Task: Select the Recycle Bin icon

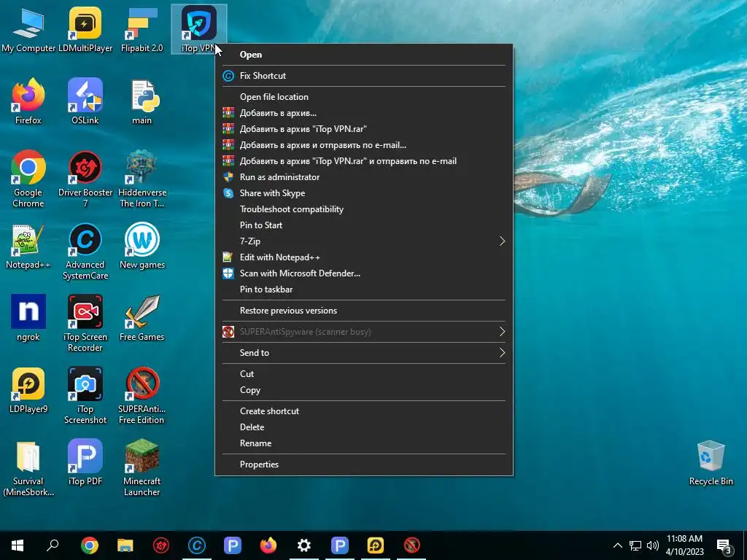Action: (711, 462)
